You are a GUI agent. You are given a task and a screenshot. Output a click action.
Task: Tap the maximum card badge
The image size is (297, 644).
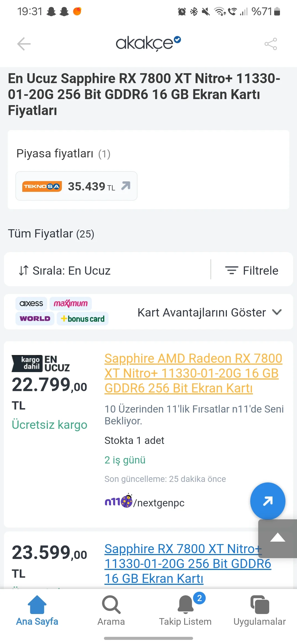pos(71,304)
